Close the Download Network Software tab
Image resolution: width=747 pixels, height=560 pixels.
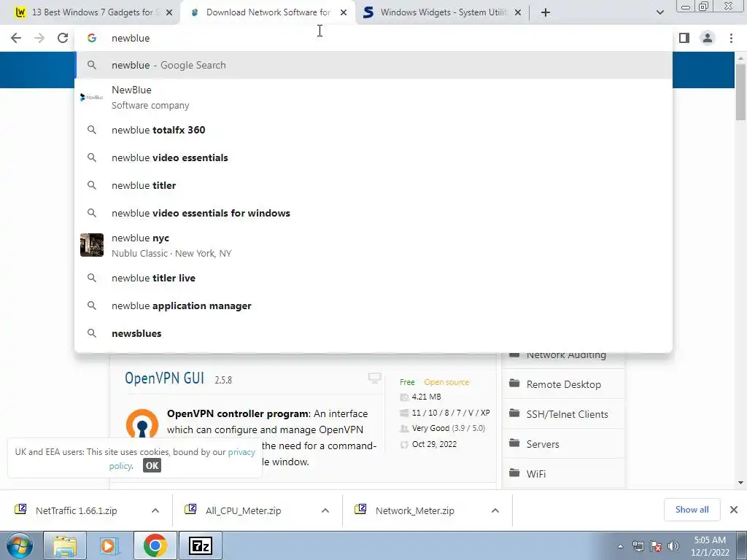click(x=344, y=13)
